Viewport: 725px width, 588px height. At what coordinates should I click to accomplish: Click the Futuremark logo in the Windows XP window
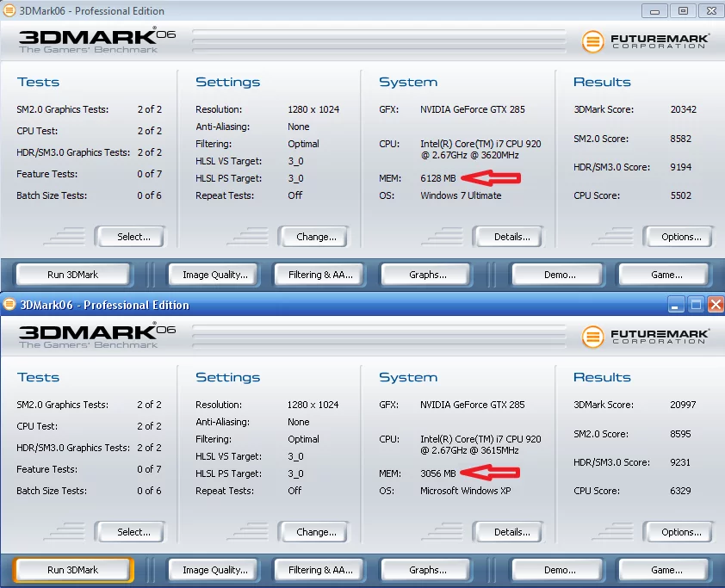pyautogui.click(x=646, y=337)
